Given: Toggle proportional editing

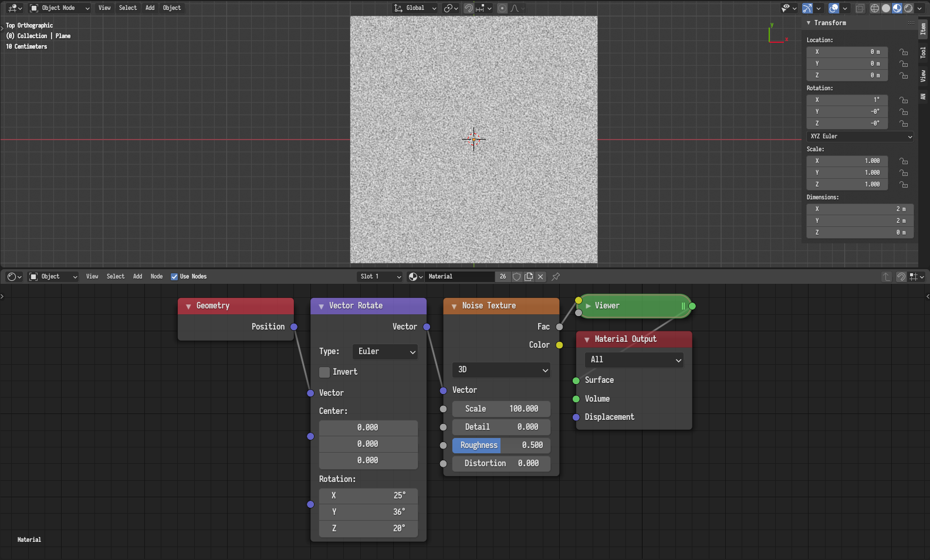Looking at the screenshot, I should click(x=502, y=8).
